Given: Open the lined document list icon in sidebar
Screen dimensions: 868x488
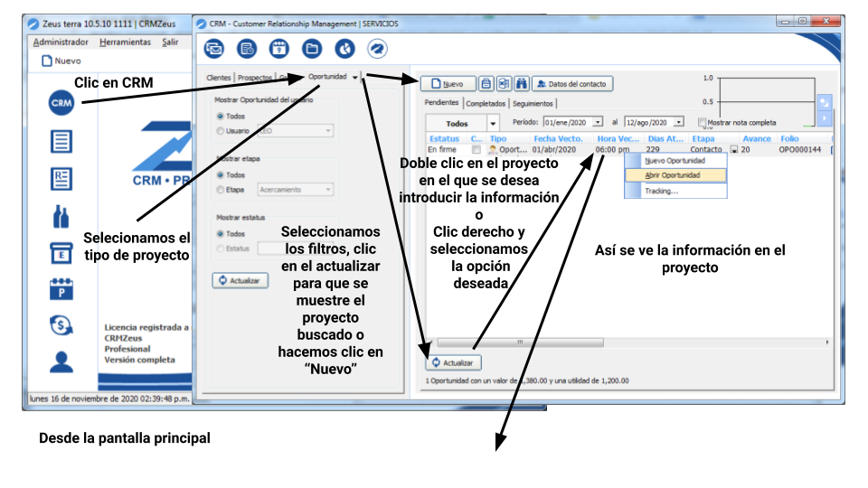Looking at the screenshot, I should pyautogui.click(x=61, y=141).
